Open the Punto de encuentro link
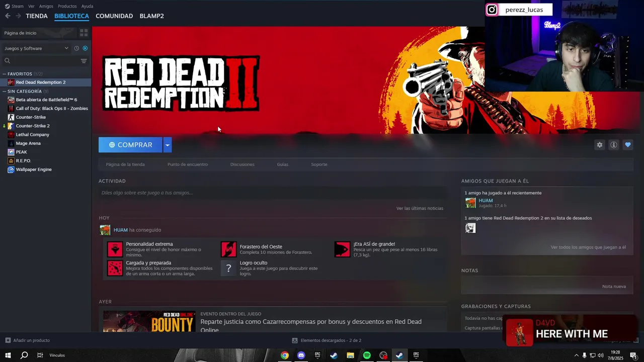The height and width of the screenshot is (362, 644). click(x=188, y=164)
